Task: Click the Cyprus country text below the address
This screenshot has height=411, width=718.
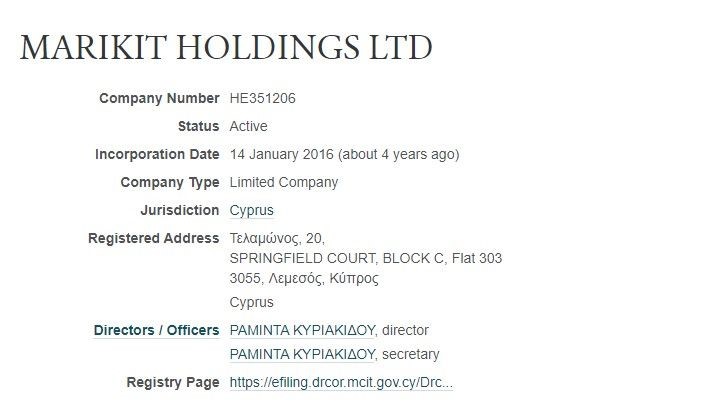Action: tap(251, 302)
